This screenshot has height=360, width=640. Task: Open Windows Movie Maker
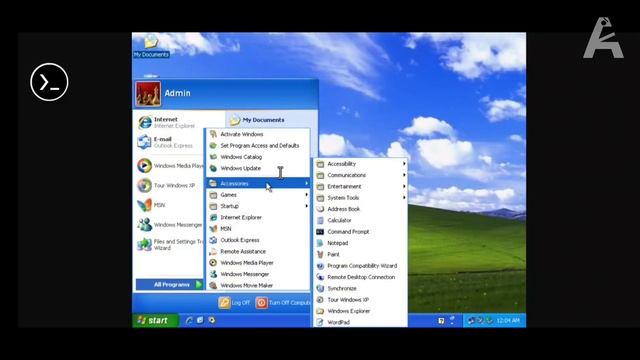point(258,286)
